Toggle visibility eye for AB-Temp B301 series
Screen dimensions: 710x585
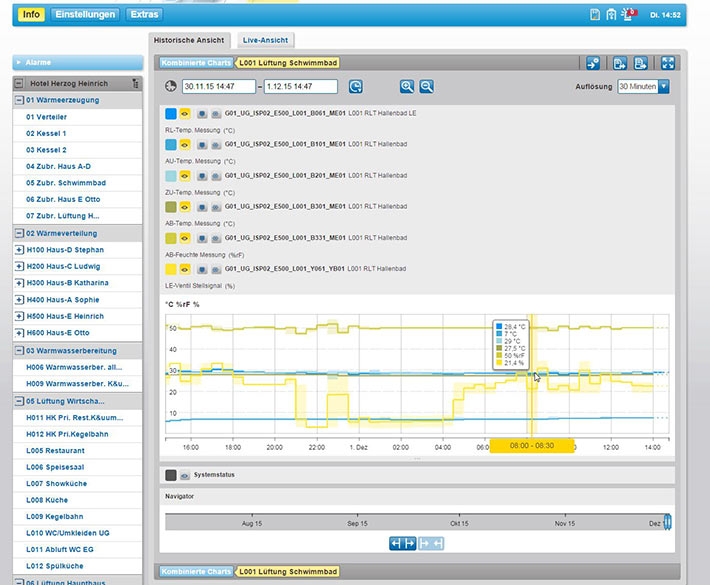(x=186, y=207)
